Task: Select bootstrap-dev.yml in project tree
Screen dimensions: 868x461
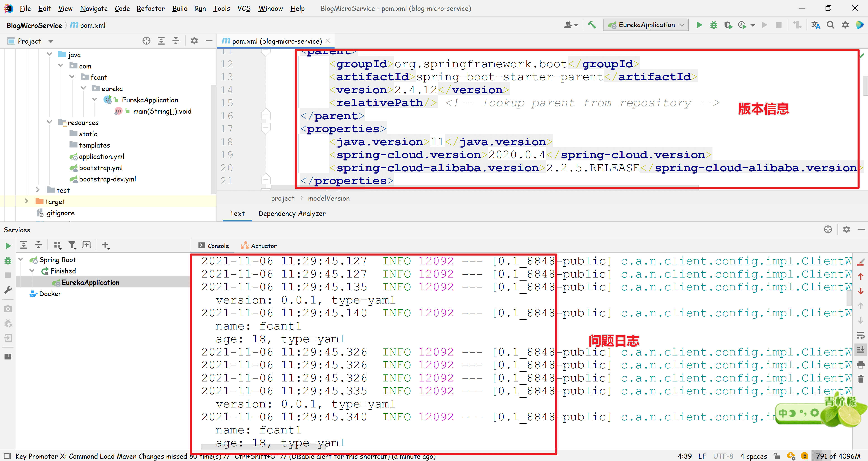Action: (107, 179)
